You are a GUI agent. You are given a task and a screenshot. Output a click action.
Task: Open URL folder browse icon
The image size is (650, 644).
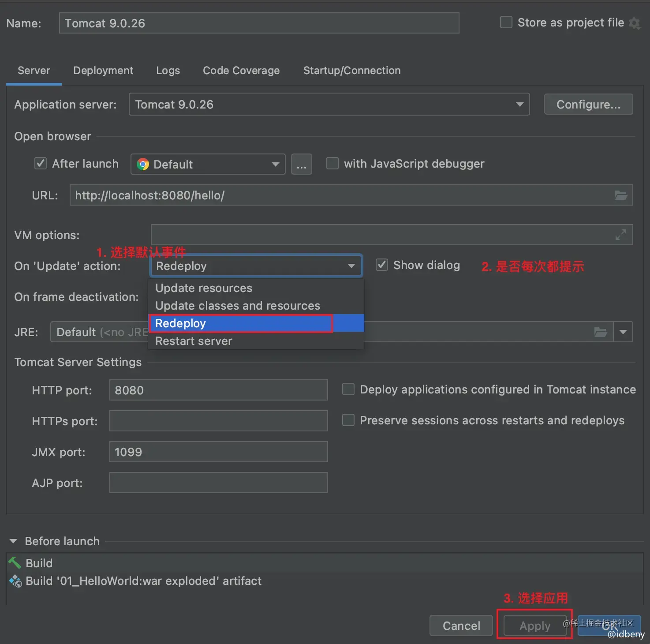(621, 195)
